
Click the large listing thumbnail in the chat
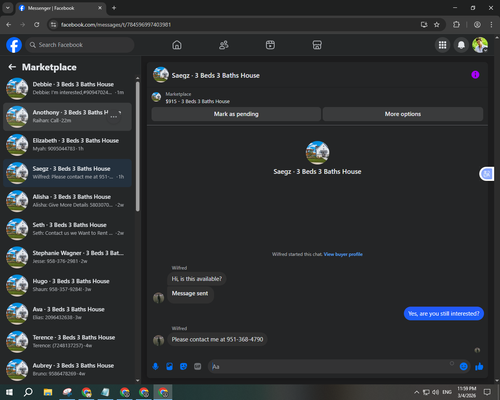pos(317,153)
